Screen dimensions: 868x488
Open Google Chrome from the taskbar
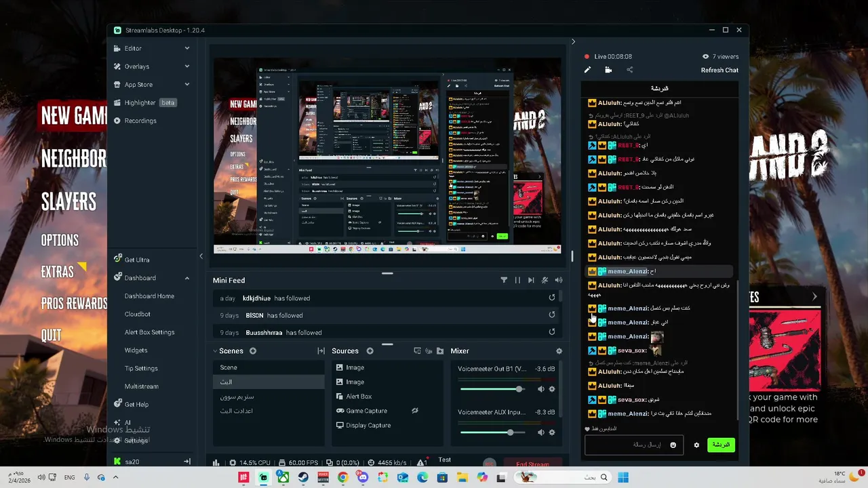point(342,477)
